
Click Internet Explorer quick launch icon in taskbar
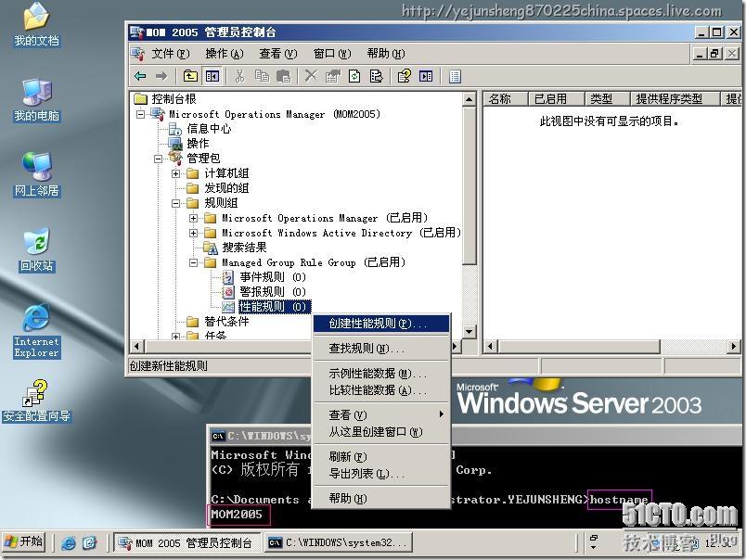tap(69, 543)
